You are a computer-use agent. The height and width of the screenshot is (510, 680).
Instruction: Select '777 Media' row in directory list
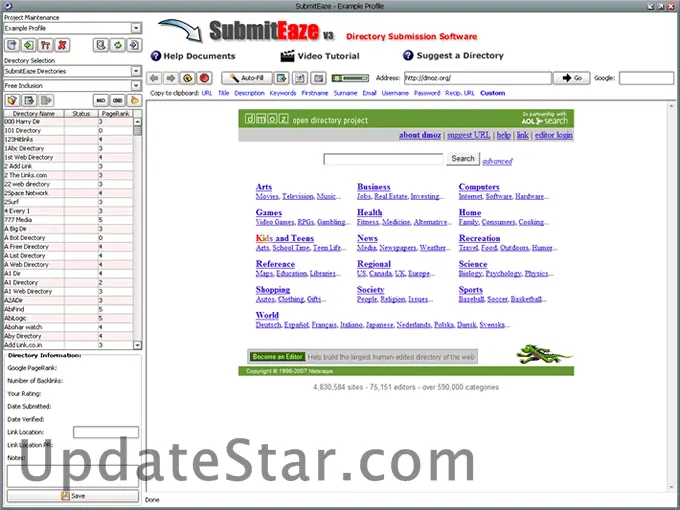pyautogui.click(x=69, y=220)
